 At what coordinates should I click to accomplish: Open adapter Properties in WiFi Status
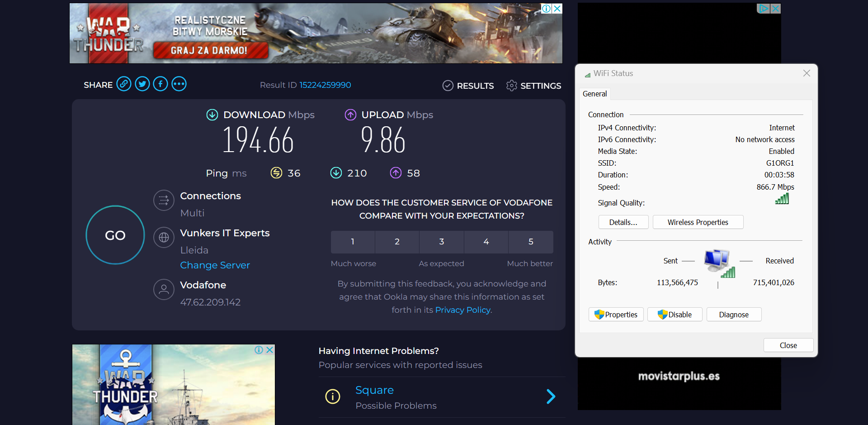tap(616, 315)
